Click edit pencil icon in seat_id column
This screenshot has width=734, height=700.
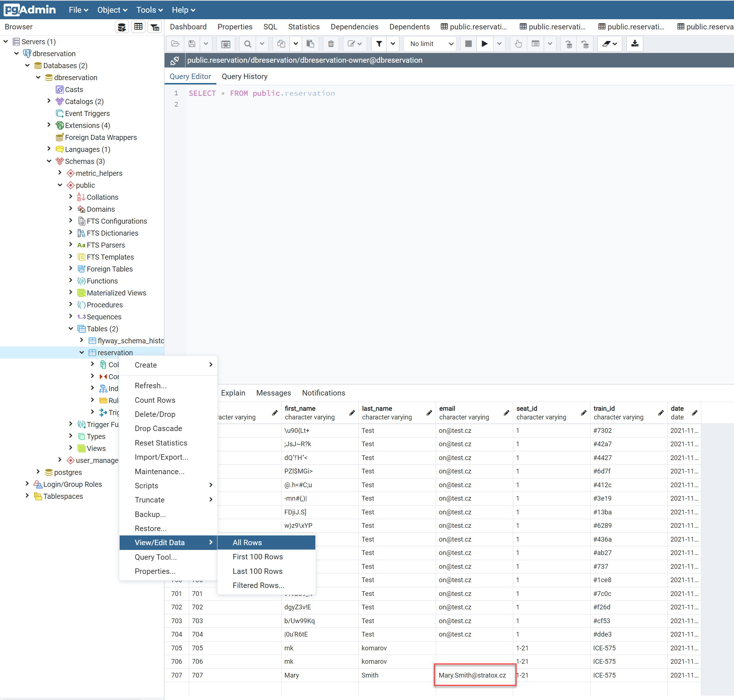click(x=584, y=413)
